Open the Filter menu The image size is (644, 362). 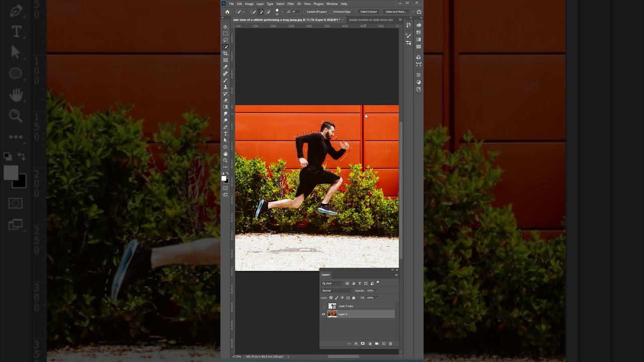pyautogui.click(x=291, y=4)
